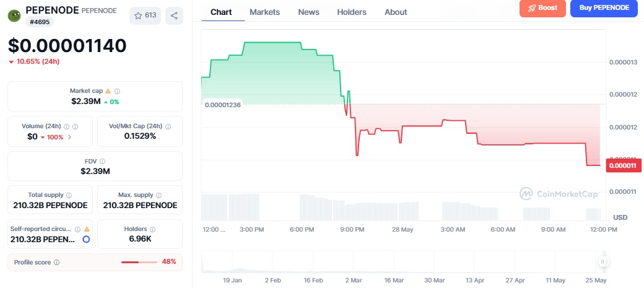Click the 613 watchlist count
Screen dimensions: 644x288
pyautogui.click(x=150, y=15)
